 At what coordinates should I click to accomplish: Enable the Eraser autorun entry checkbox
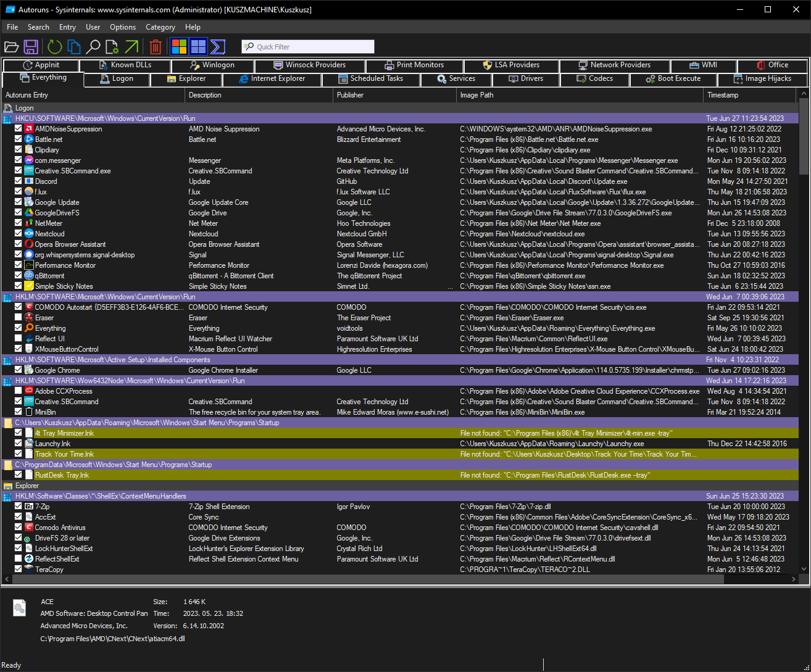(19, 318)
